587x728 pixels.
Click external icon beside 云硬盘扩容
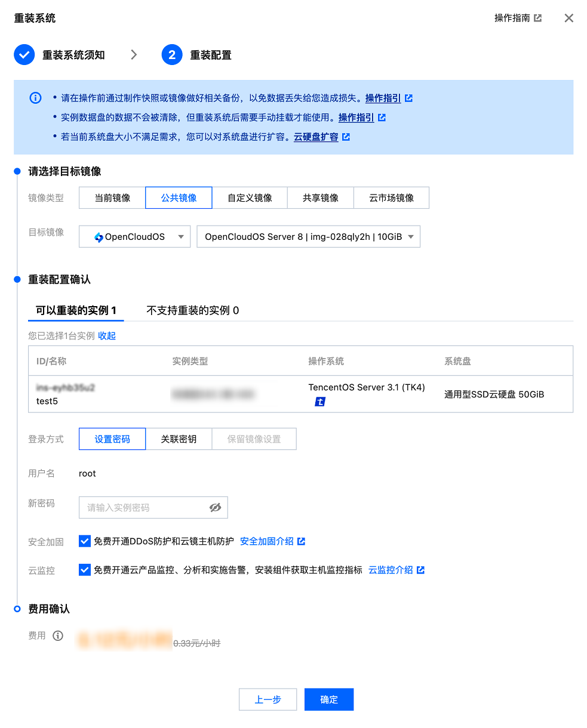[346, 137]
